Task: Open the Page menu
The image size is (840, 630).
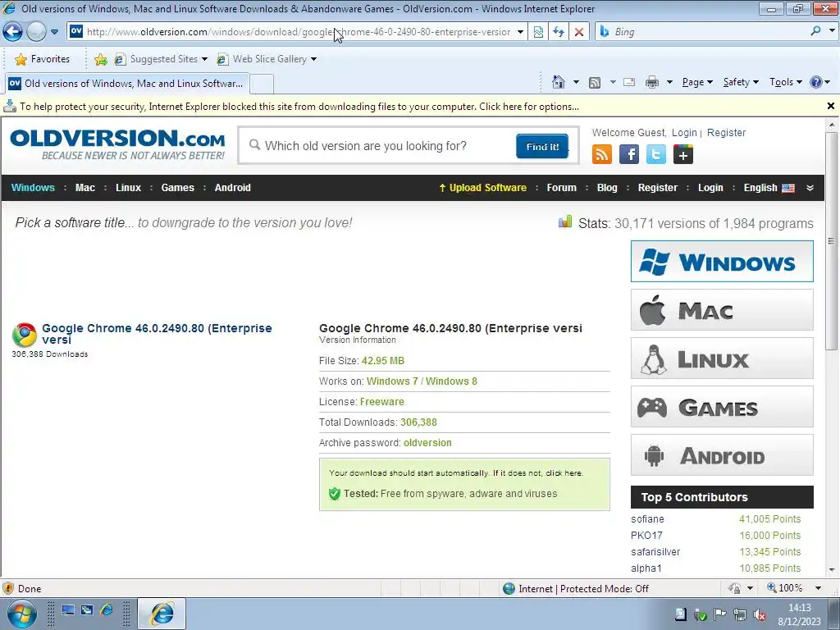Action: (x=697, y=82)
